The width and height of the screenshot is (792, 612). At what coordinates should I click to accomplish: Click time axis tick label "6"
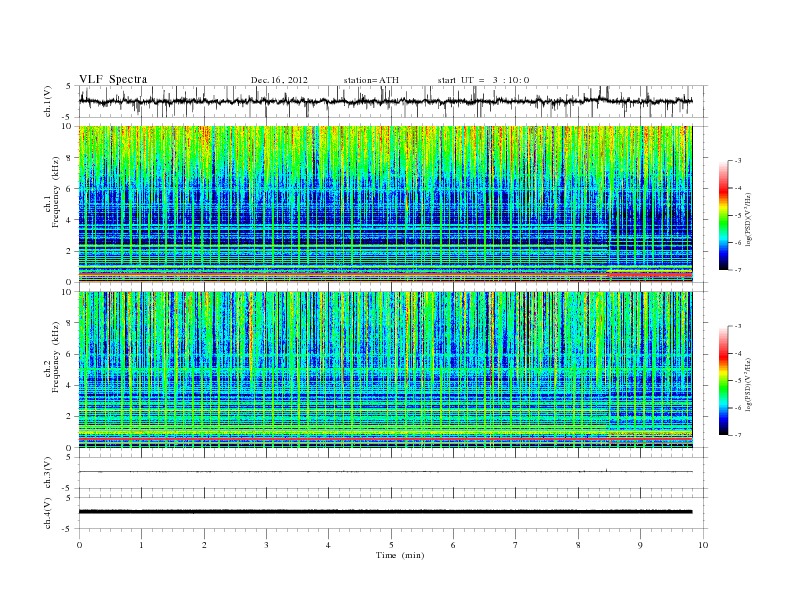click(x=454, y=545)
